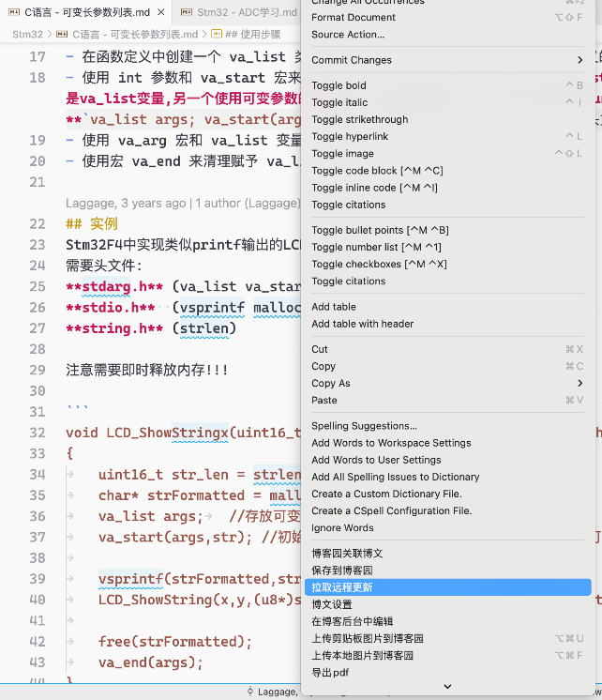
Task: Click the ## 实例 heading text
Action: 92,223
